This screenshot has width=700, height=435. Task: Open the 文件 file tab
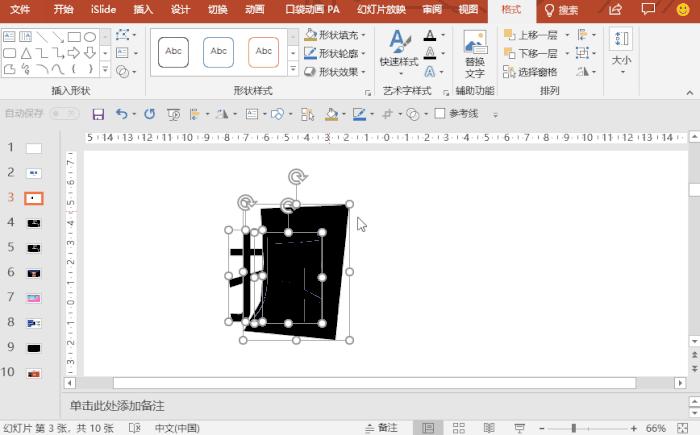[20, 9]
